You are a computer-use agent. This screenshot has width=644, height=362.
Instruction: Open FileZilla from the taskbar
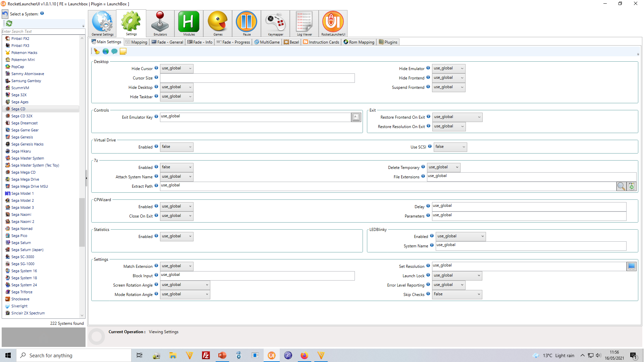coord(206,355)
